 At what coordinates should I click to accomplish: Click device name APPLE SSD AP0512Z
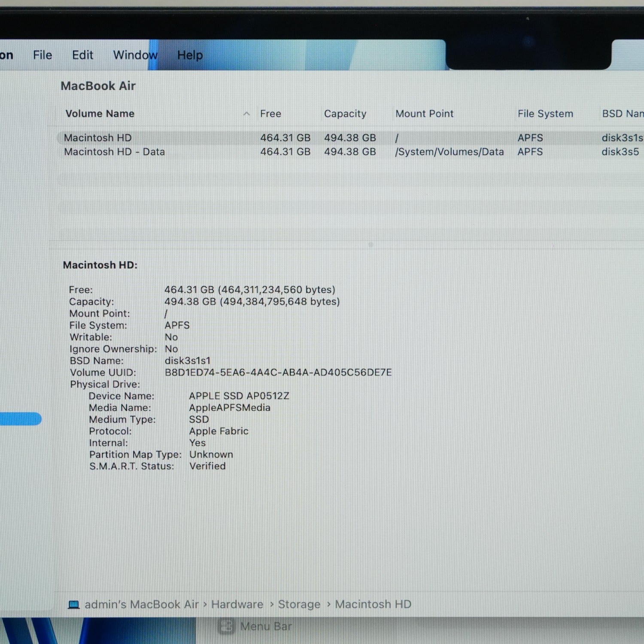click(x=239, y=396)
